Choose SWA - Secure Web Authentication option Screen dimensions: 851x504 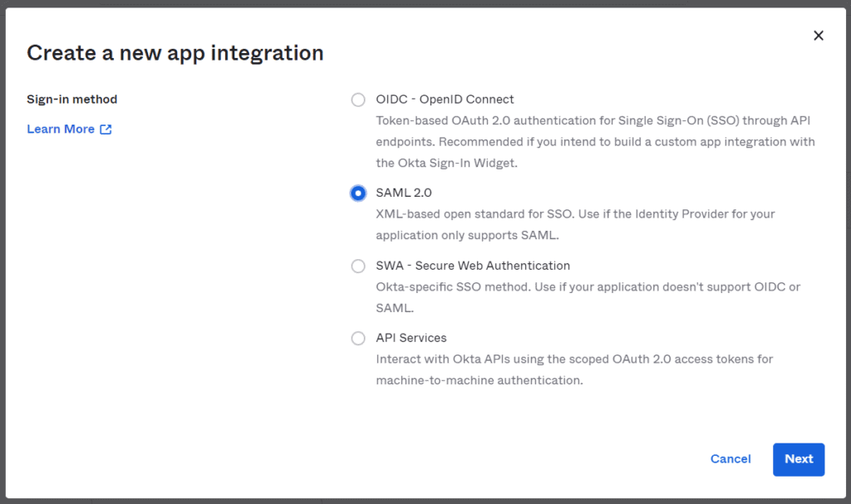point(358,266)
